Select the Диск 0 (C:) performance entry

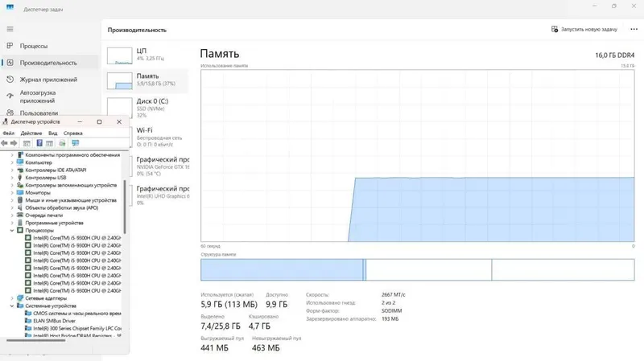[147, 108]
